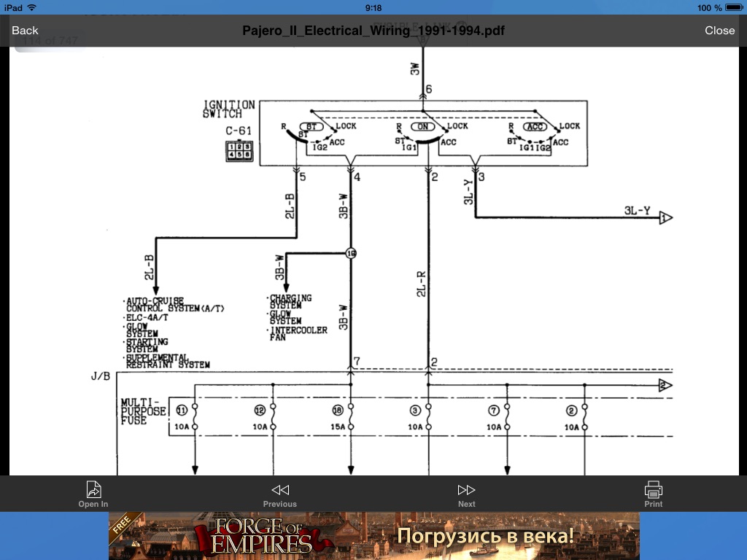747x560 pixels.
Task: Go to the Previous page
Action: 279,493
